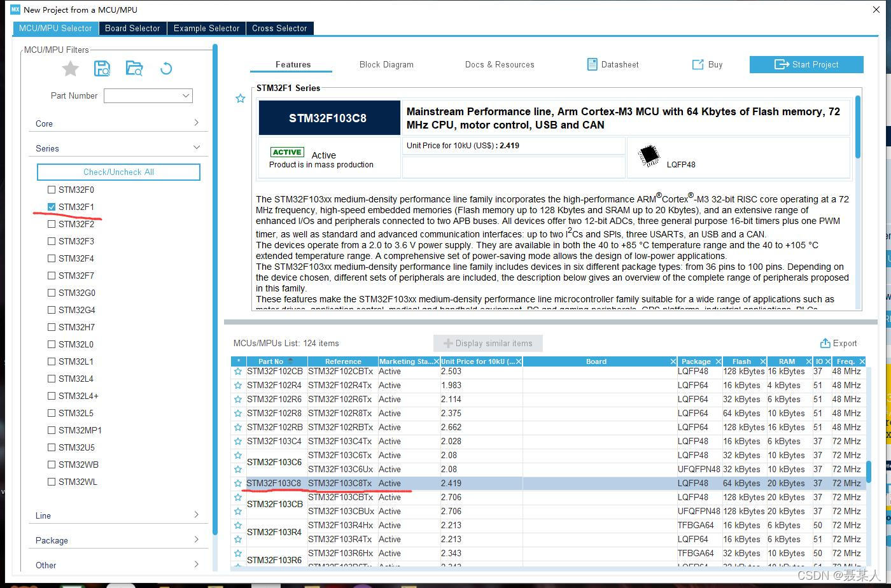The height and width of the screenshot is (588, 891).
Task: Sort by the Freq. column header
Action: point(846,361)
